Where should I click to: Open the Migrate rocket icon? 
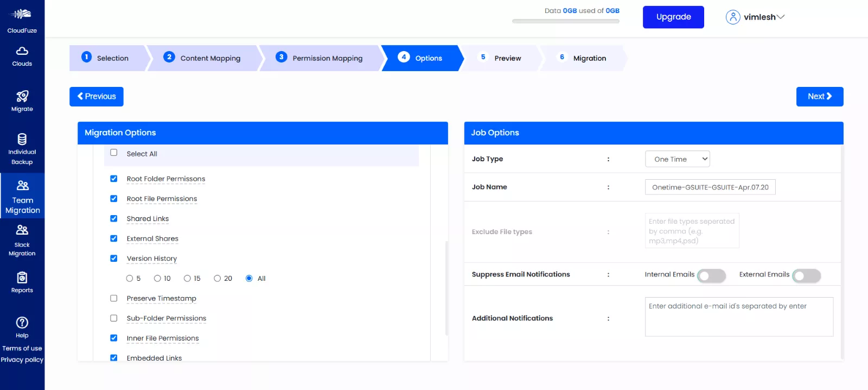pos(22,96)
